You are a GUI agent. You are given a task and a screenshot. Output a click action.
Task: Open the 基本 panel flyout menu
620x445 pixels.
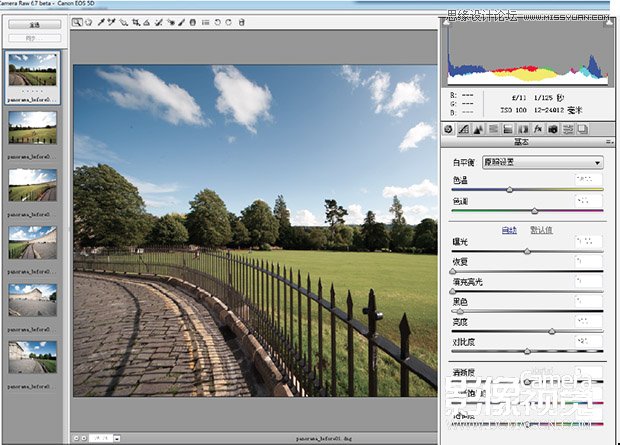tap(609, 143)
